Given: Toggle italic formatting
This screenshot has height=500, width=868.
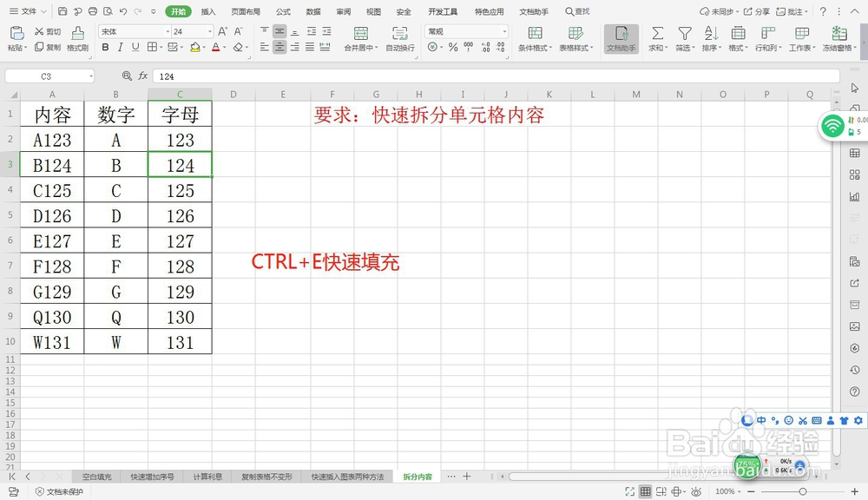Looking at the screenshot, I should click(x=120, y=47).
